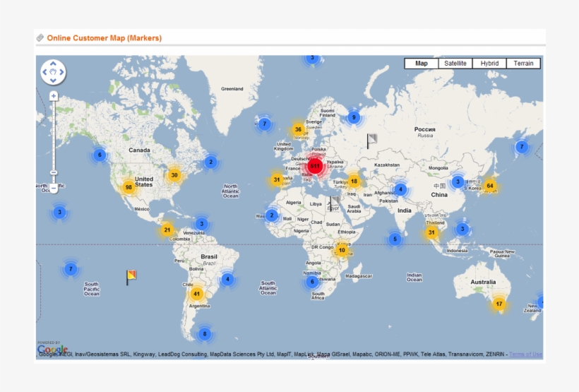This screenshot has height=392, width=579.
Task: Pan the map left with the arrow
Action: (44, 72)
